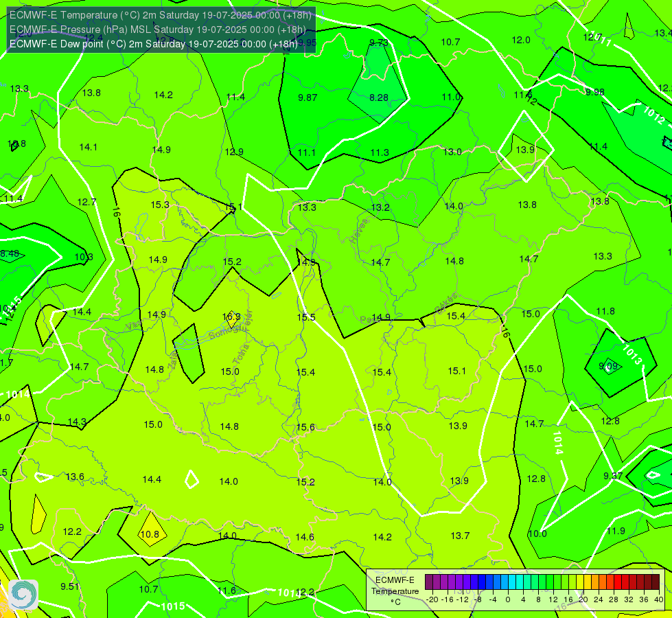Click the 13.7 temperature value

[x=461, y=536]
